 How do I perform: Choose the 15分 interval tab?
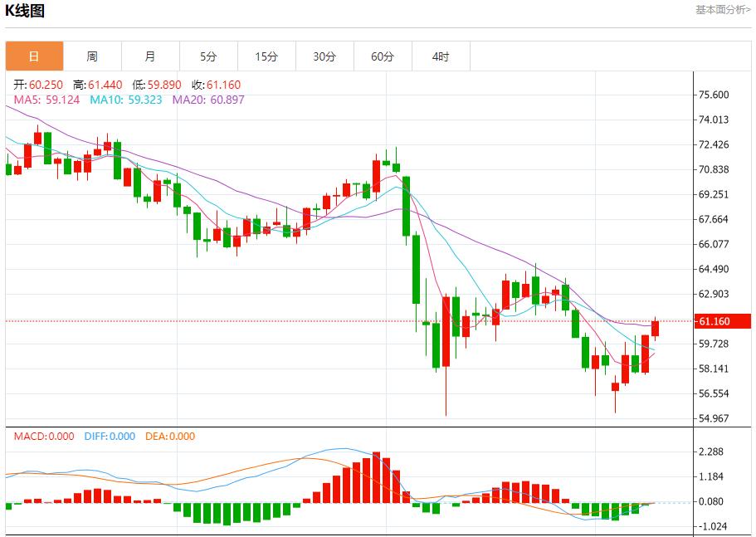(266, 56)
